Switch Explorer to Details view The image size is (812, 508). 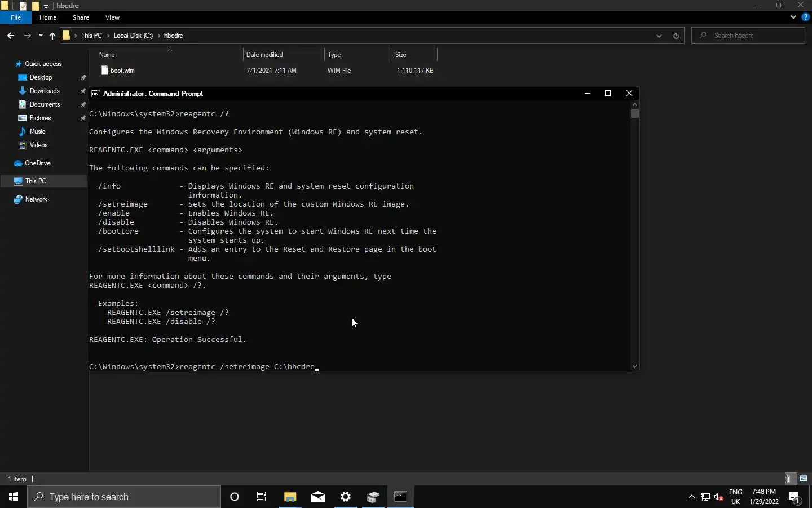(791, 479)
